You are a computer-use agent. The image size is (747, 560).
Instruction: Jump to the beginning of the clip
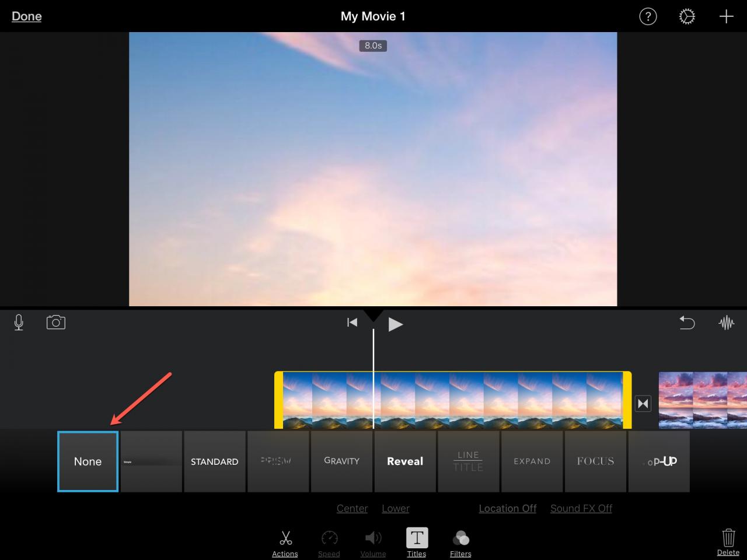[x=352, y=323]
